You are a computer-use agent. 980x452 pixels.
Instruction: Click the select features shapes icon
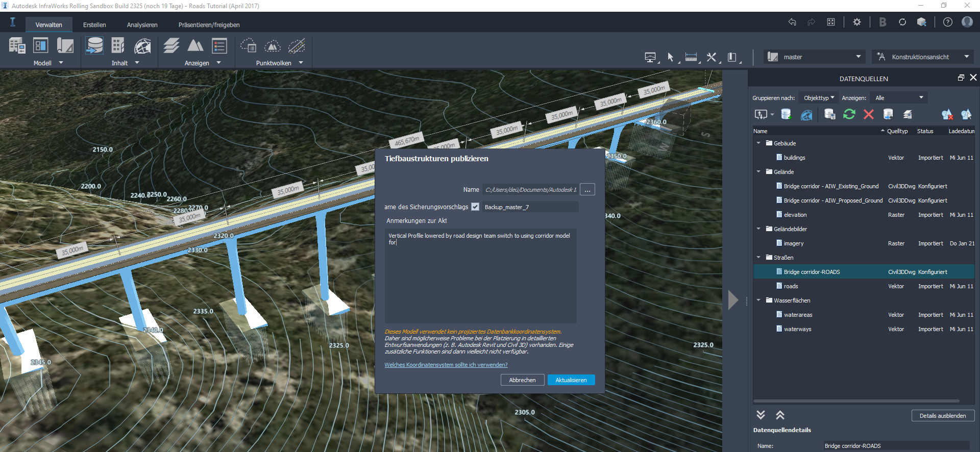pyautogui.click(x=966, y=114)
